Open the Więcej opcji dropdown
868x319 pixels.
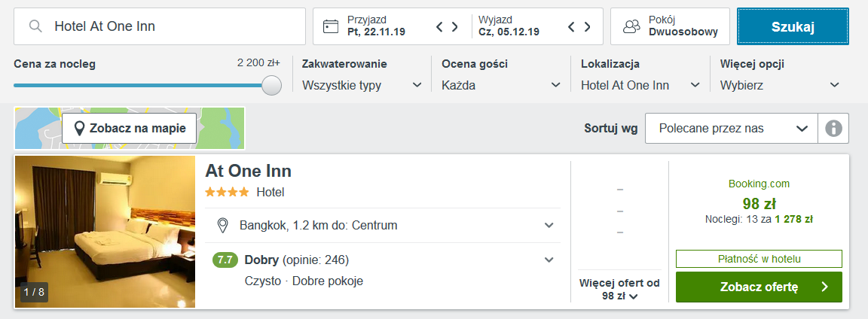coord(779,86)
